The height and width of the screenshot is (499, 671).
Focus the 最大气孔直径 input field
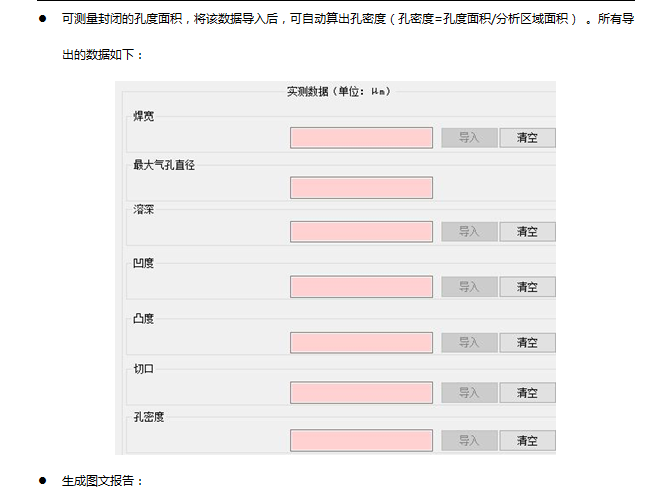pyautogui.click(x=361, y=187)
